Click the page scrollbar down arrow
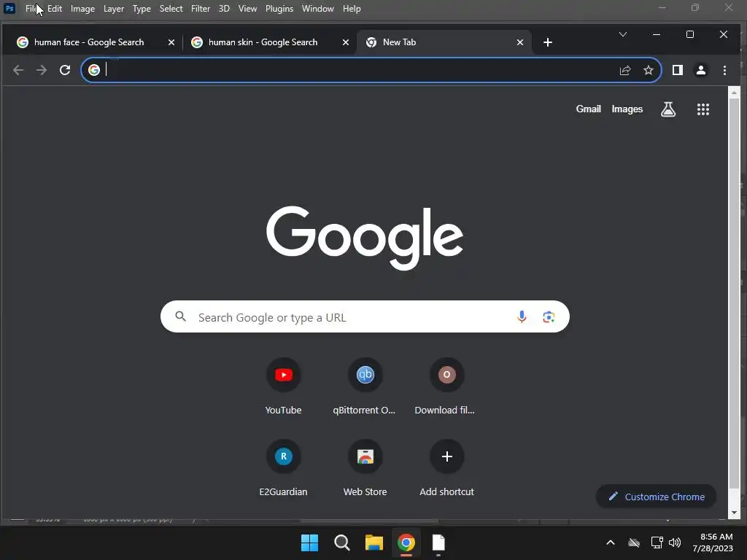Viewport: 747px width, 560px height. click(734, 513)
